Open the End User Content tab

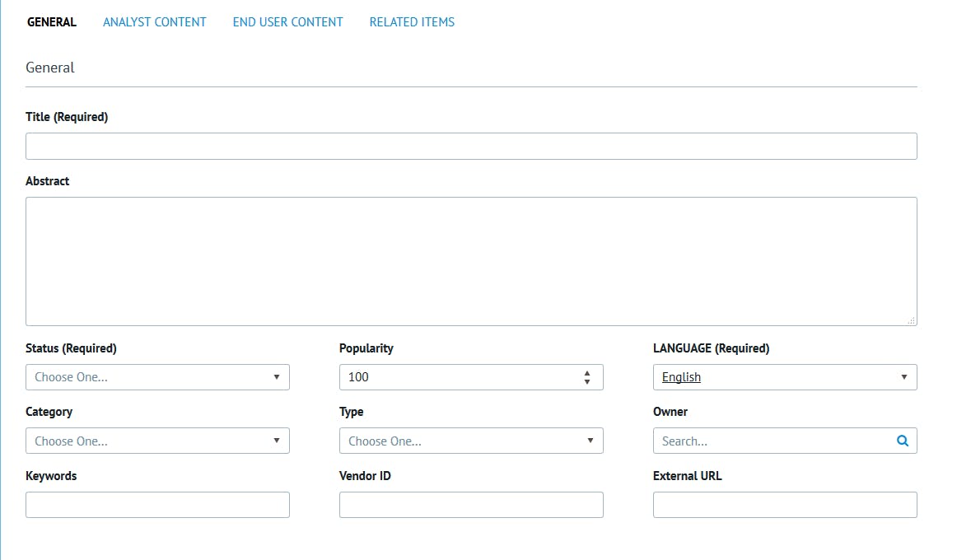pyautogui.click(x=287, y=22)
